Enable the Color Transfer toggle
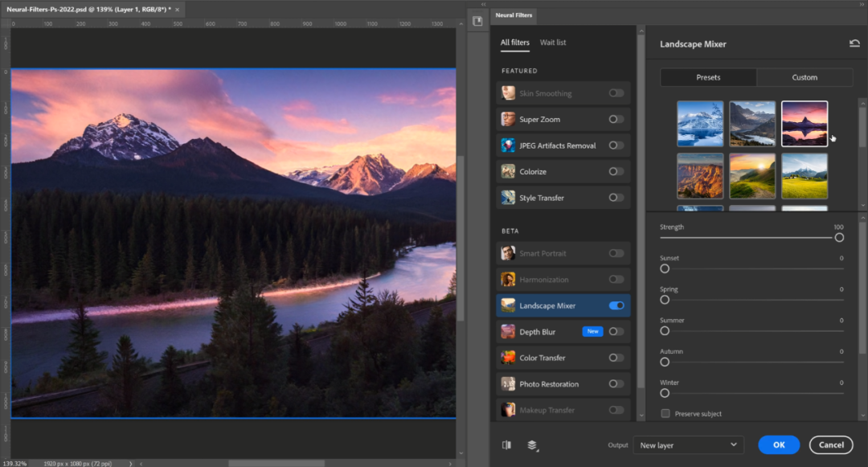This screenshot has height=467, width=868. (616, 358)
